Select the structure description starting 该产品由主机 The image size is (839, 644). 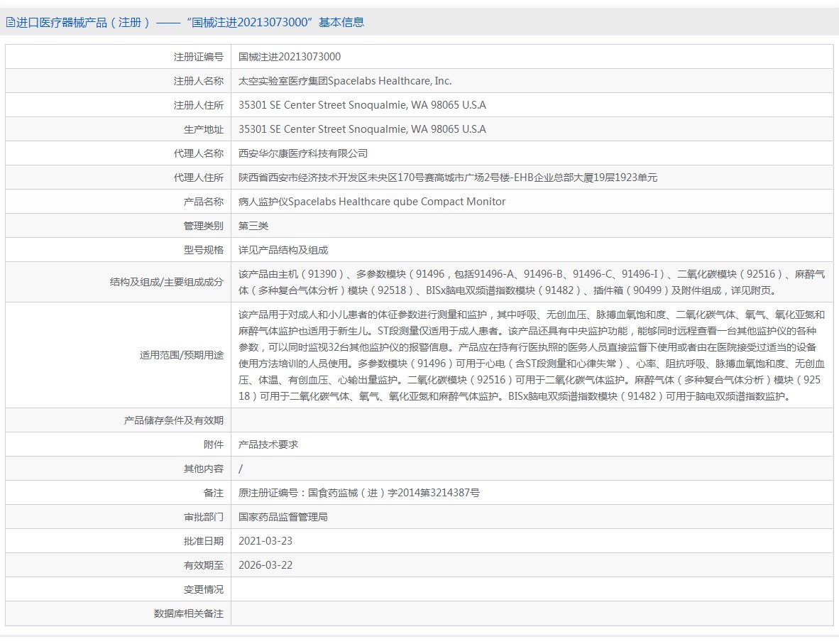(532, 282)
